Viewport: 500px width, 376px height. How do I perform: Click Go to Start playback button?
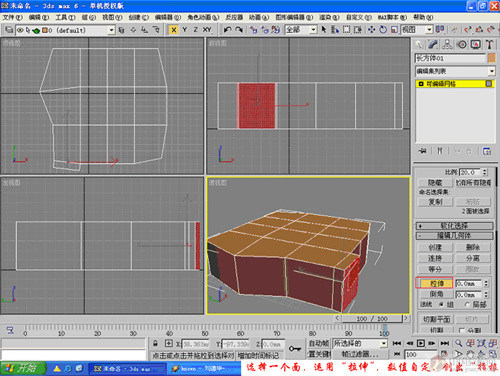pyautogui.click(x=397, y=343)
